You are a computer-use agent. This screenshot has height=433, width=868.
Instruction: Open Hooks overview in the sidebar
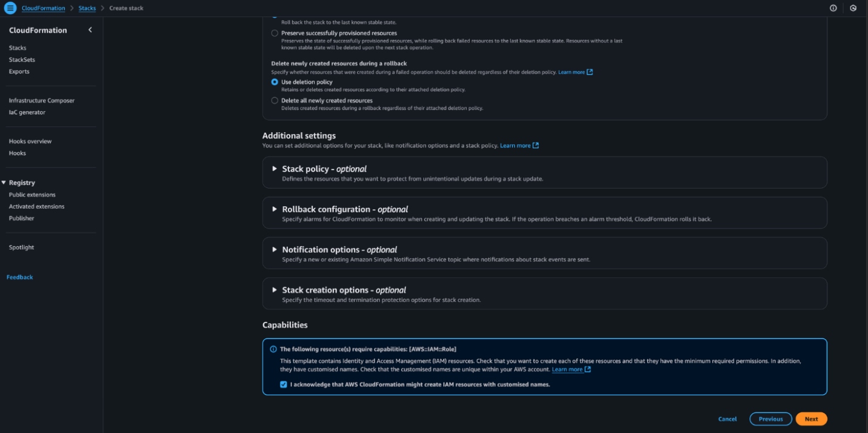click(30, 141)
